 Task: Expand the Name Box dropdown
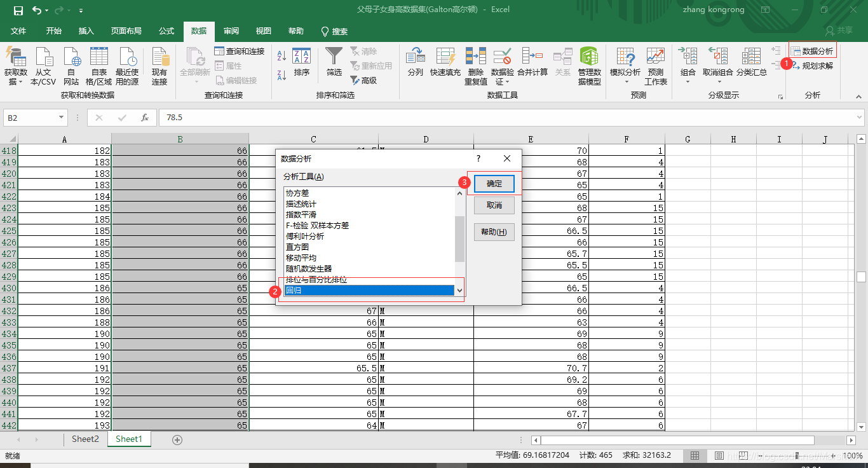62,118
